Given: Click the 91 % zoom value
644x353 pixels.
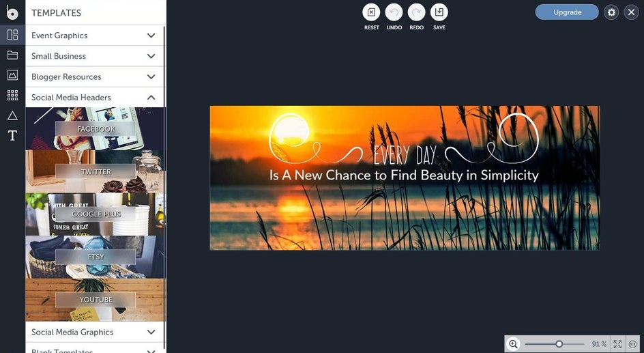Looking at the screenshot, I should 599,344.
